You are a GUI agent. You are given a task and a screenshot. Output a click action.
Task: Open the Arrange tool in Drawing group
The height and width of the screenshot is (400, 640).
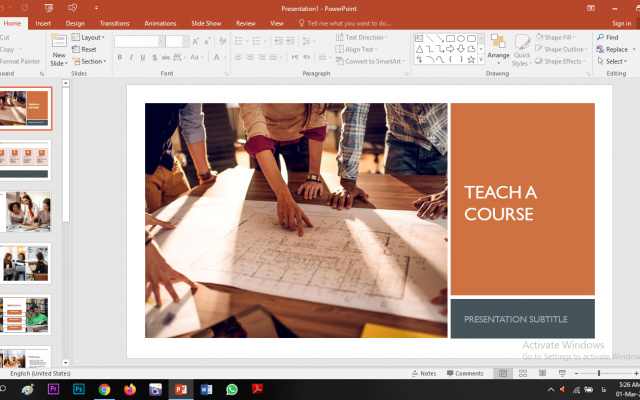pos(498,49)
